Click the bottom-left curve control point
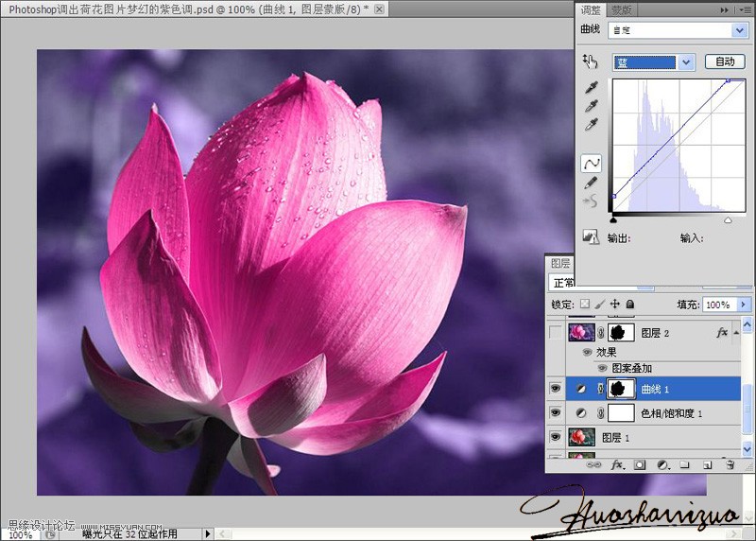This screenshot has height=541, width=756. (x=613, y=197)
